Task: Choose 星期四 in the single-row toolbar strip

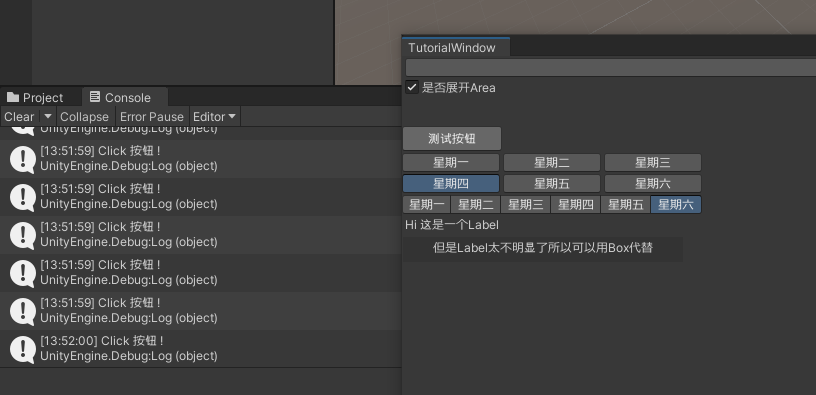Action: pos(576,205)
